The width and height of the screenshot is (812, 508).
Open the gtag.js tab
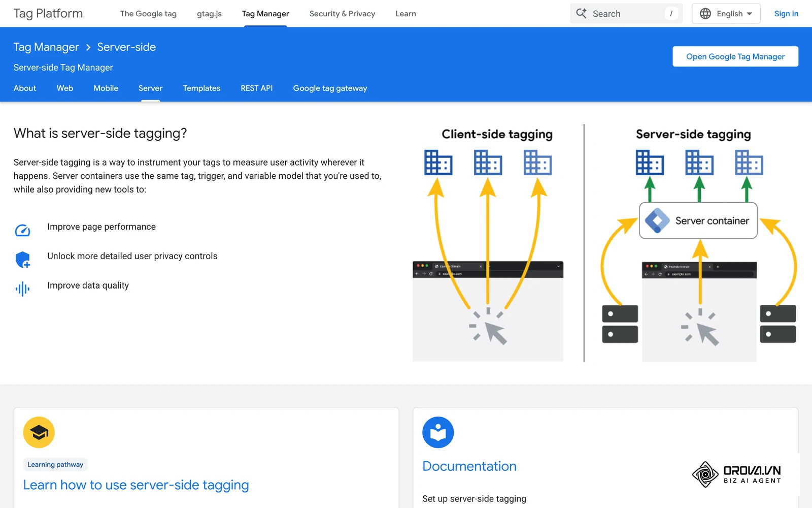[x=209, y=14]
